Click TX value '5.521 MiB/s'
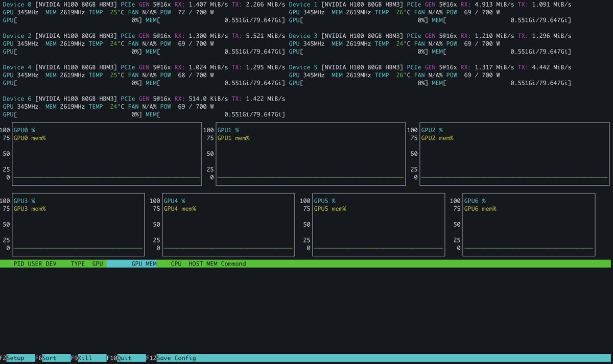Screen dimensions: 613x364 (265, 36)
